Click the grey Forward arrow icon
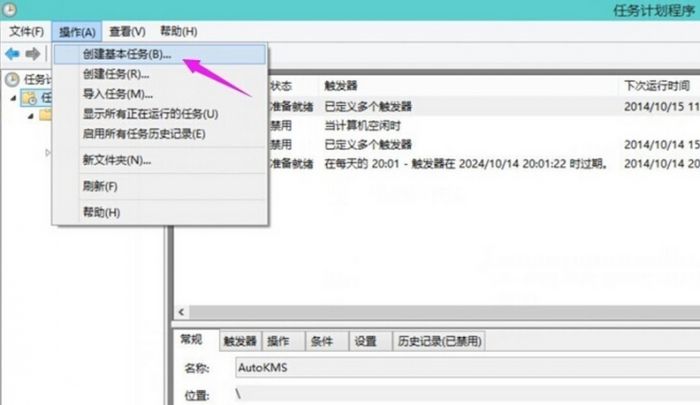The width and height of the screenshot is (700, 405). click(32, 54)
